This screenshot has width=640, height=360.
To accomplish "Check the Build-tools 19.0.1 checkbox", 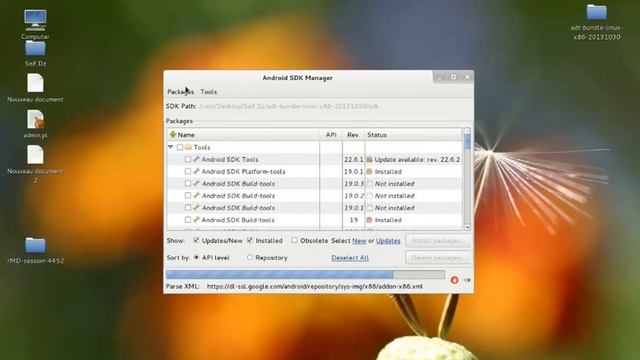I will click(x=188, y=208).
